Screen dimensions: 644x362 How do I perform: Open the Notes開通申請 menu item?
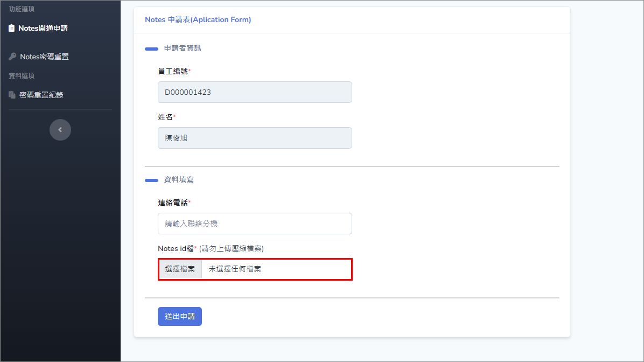pos(43,28)
